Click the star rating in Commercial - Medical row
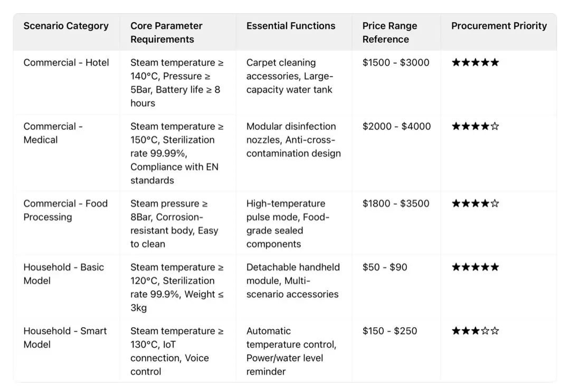570x392 pixels. point(475,127)
